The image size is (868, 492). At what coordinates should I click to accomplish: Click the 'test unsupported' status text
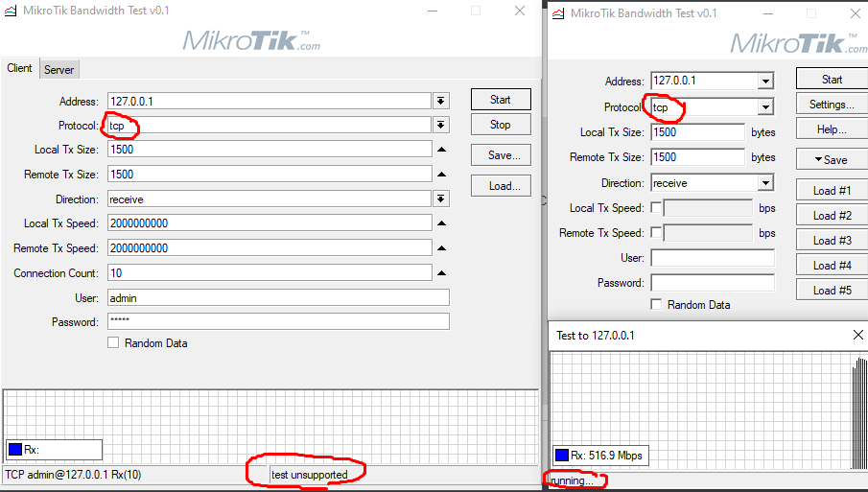point(310,475)
